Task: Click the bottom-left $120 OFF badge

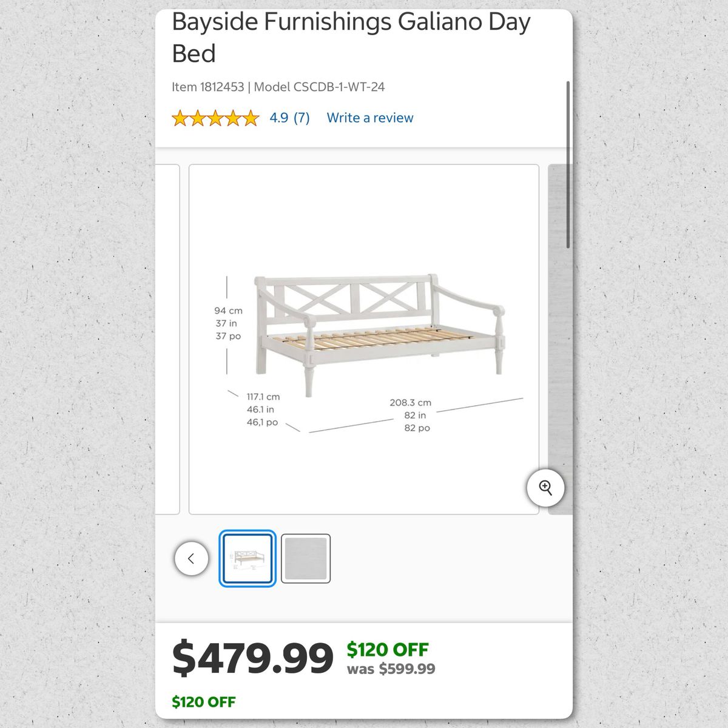Action: [x=203, y=702]
